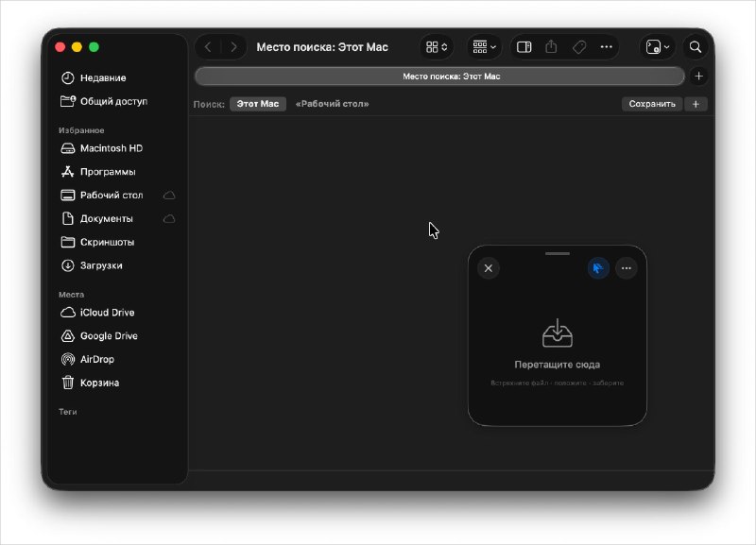This screenshot has height=545, width=756.
Task: Set search scope to «Рабочий стол»
Action: (333, 104)
